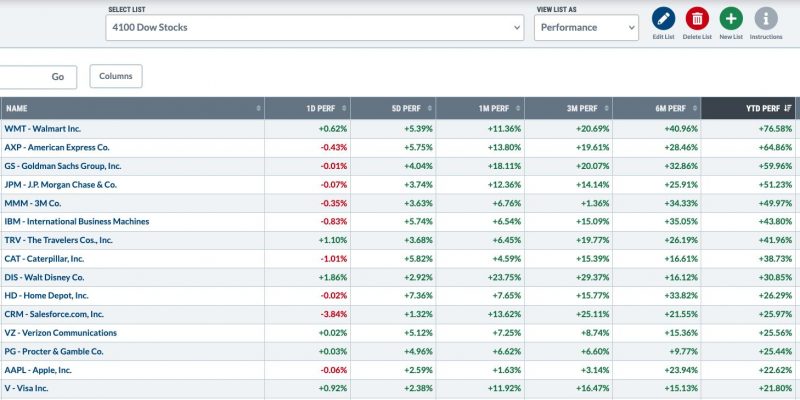This screenshot has width=800, height=400.
Task: Open HD - Home Depot, Inc. link
Action: 46,295
